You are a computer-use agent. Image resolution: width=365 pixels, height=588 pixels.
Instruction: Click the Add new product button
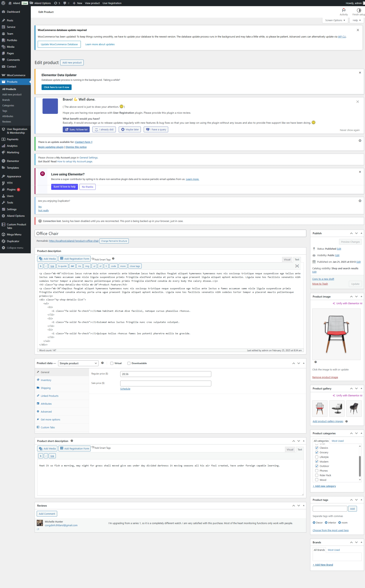tap(72, 62)
